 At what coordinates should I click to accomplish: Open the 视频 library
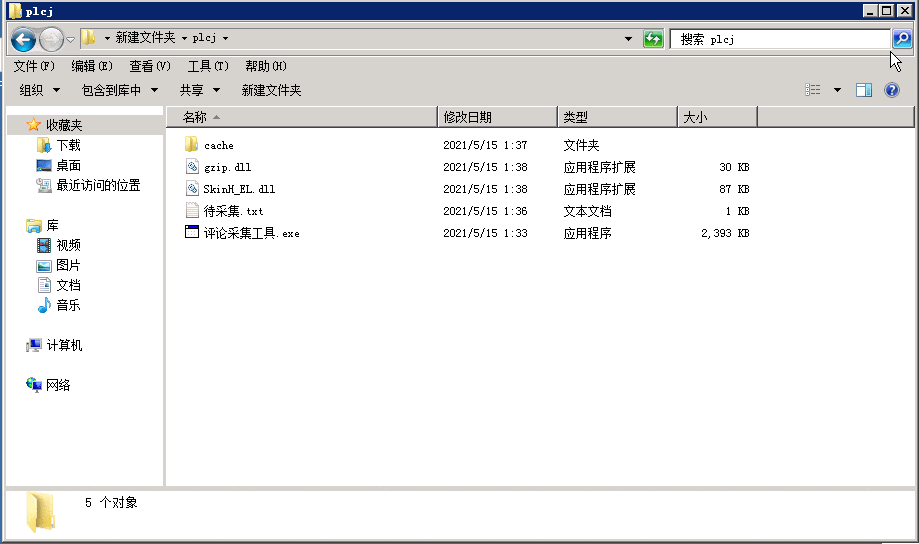(x=68, y=245)
